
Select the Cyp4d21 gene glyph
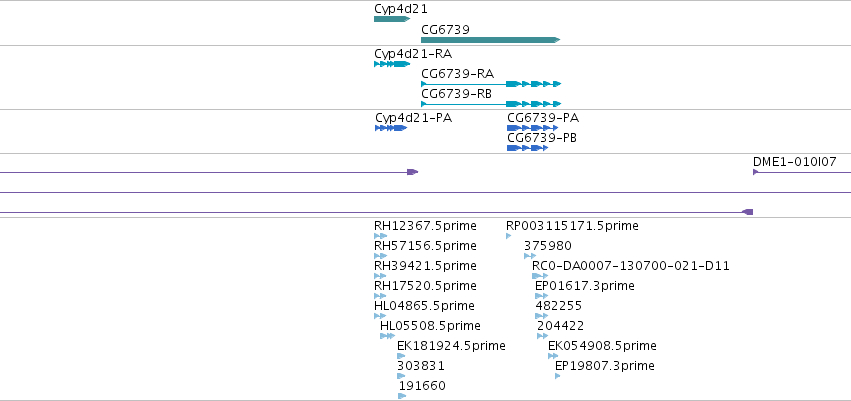[x=392, y=19]
